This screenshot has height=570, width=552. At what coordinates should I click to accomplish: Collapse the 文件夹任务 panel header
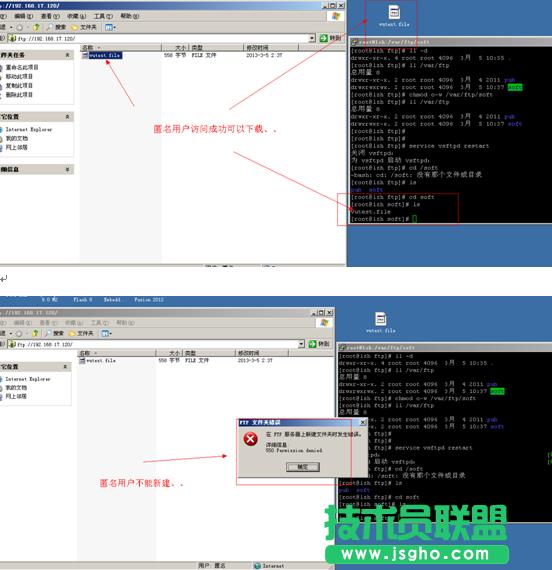67,55
